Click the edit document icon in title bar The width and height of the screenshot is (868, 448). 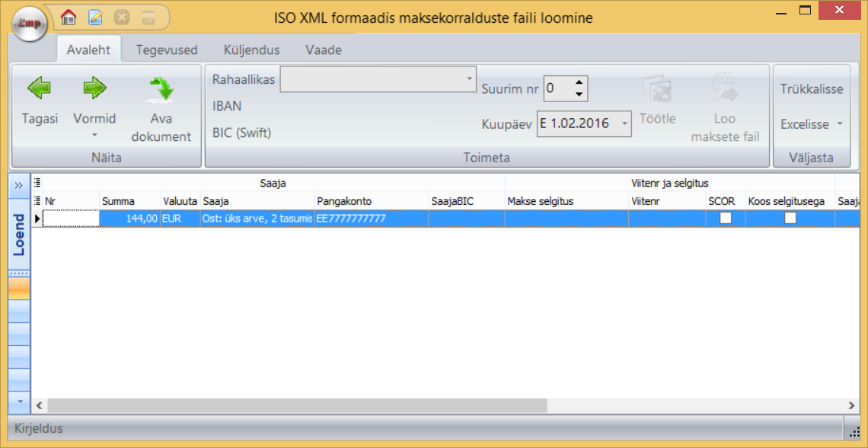click(x=95, y=17)
